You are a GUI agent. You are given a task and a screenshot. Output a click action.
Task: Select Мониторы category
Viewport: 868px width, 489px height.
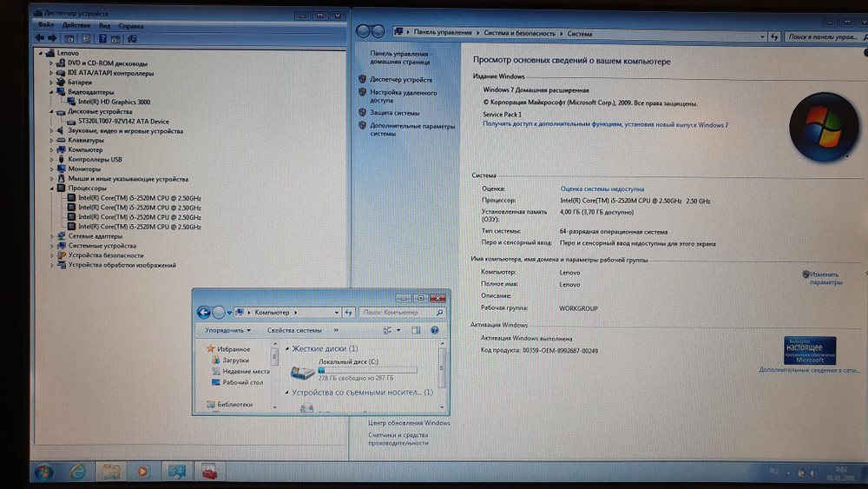[84, 169]
